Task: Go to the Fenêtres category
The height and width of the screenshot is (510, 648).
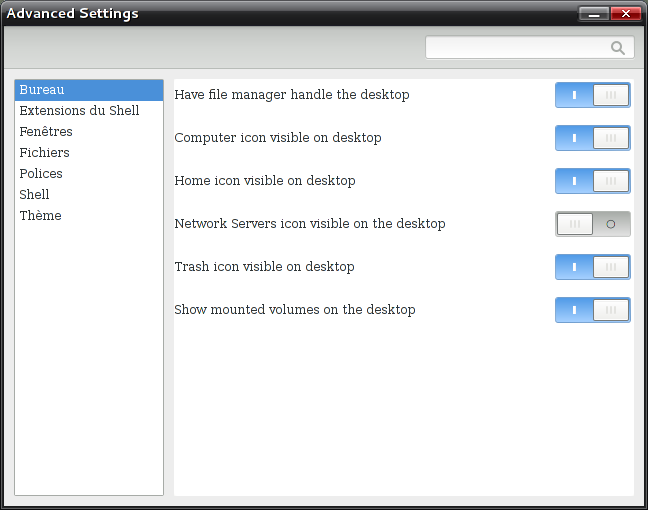Action: tap(46, 132)
